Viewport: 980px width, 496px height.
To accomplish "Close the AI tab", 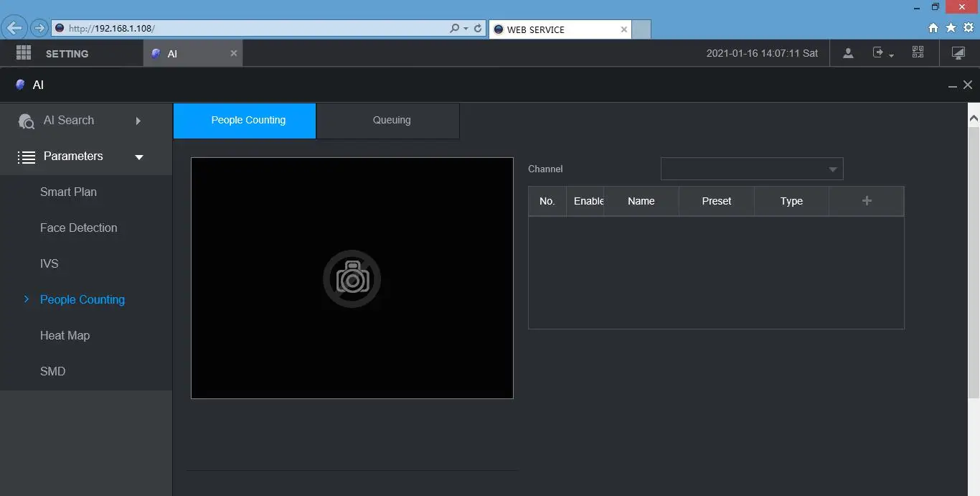I will coord(234,53).
